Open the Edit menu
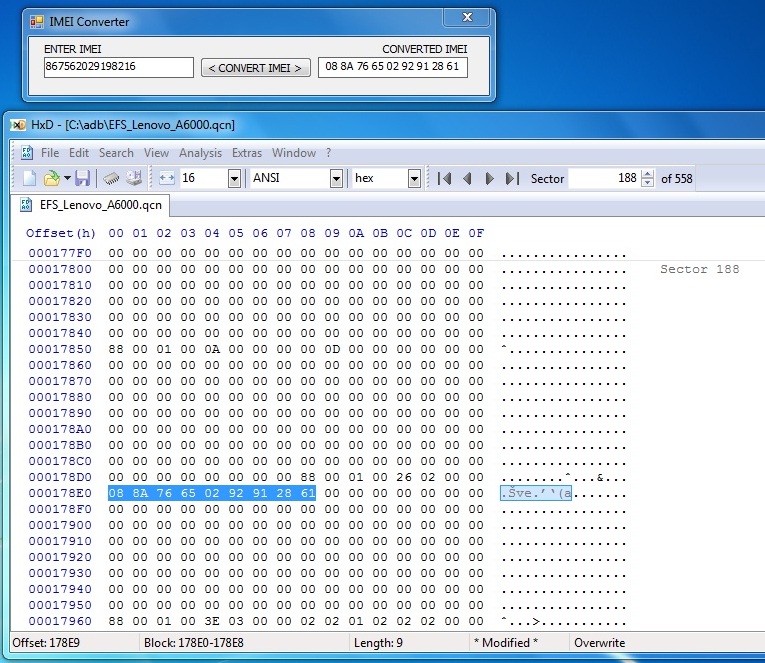The width and height of the screenshot is (765, 663). (x=79, y=153)
